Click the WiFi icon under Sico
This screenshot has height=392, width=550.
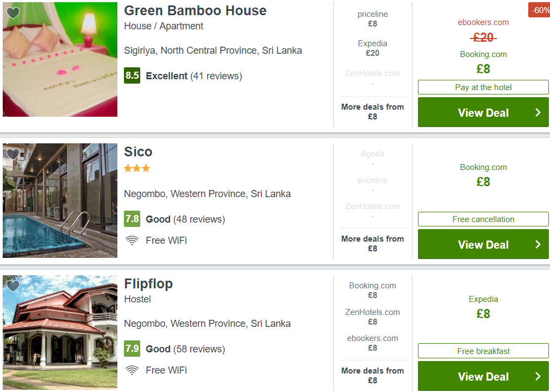pyautogui.click(x=132, y=241)
